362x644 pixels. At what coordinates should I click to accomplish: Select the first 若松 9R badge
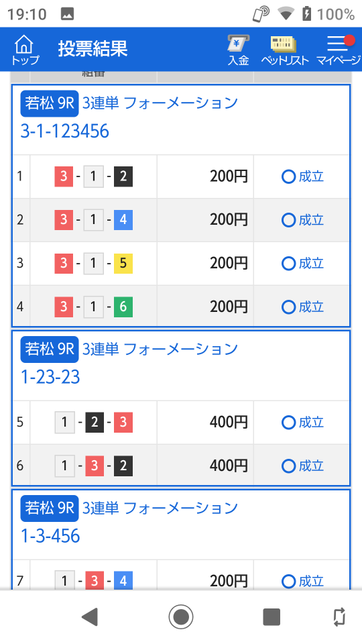[x=50, y=103]
